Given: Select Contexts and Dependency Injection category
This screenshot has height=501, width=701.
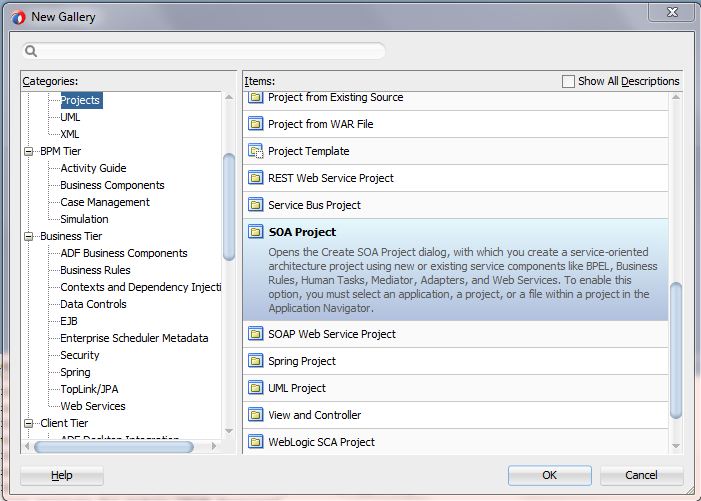Looking at the screenshot, I should [x=140, y=287].
